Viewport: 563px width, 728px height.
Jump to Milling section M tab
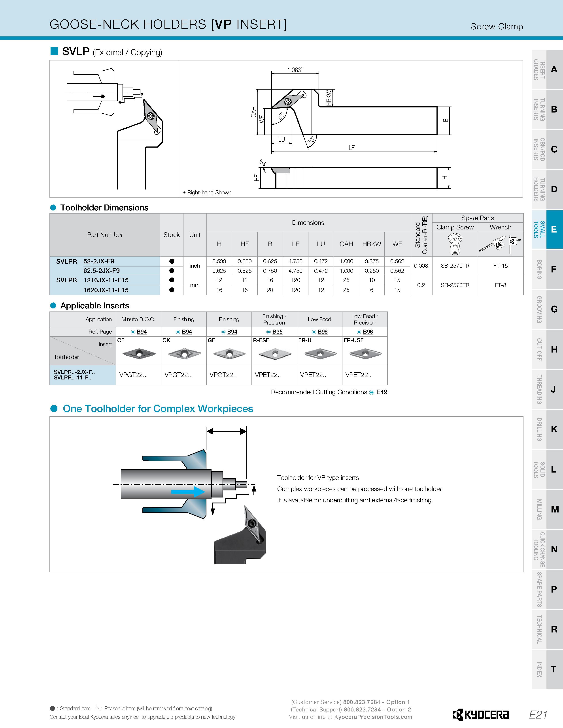point(547,509)
